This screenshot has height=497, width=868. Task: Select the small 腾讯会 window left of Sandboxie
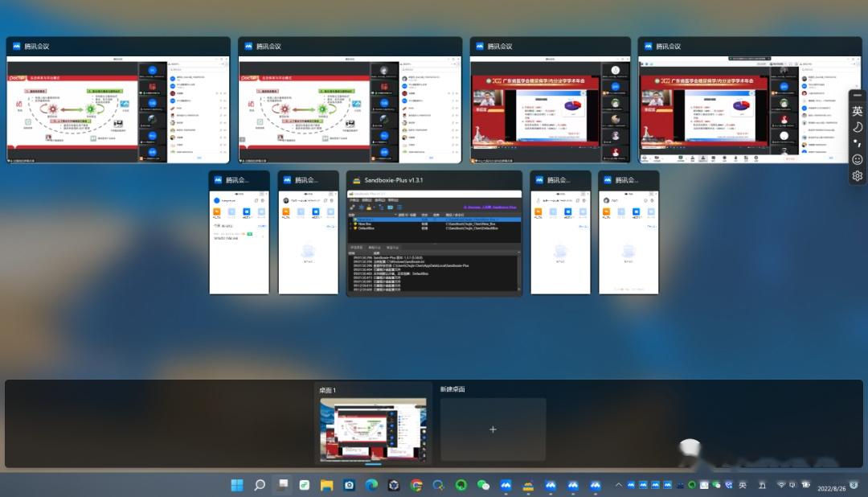coord(309,232)
